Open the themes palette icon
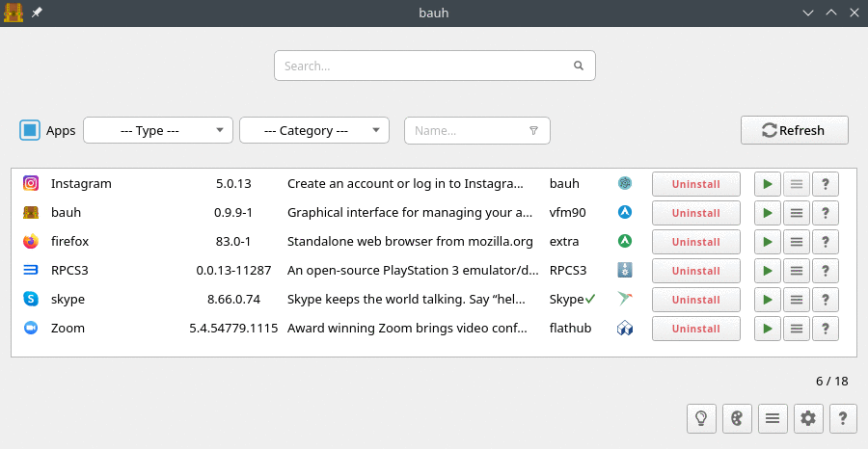The height and width of the screenshot is (450, 868). click(736, 418)
